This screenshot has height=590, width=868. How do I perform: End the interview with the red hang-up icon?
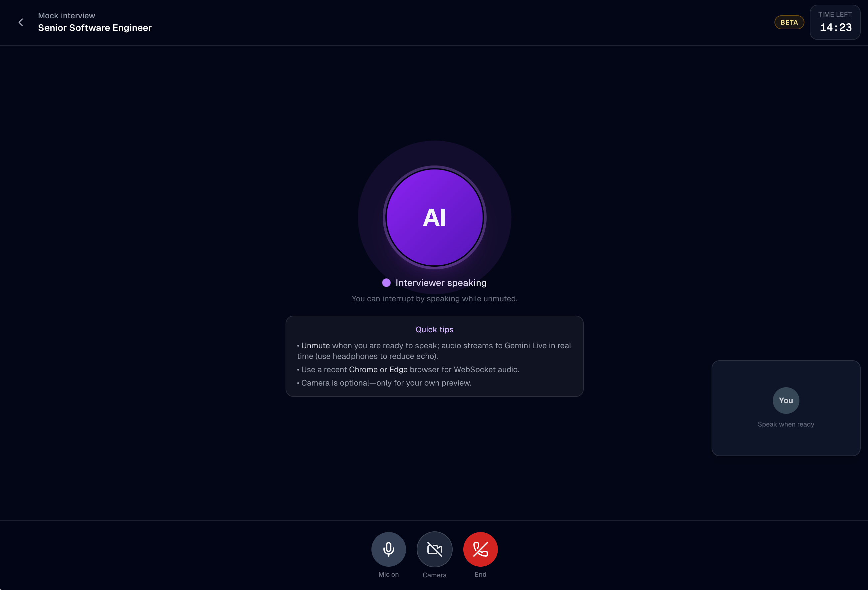coord(480,549)
